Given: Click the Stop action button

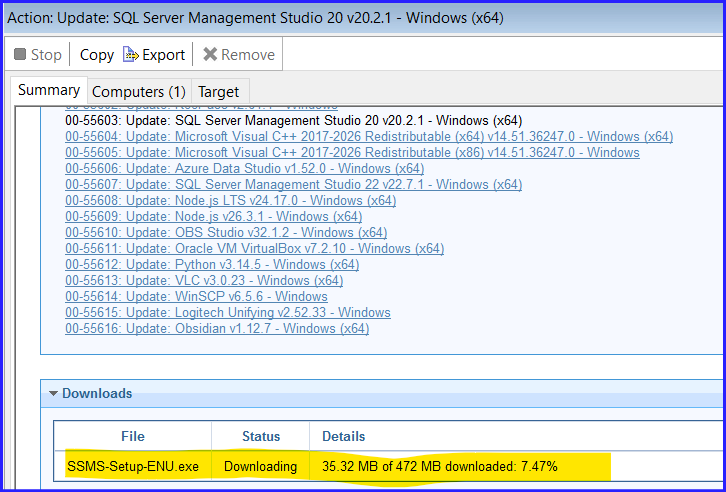Looking at the screenshot, I should (x=38, y=55).
